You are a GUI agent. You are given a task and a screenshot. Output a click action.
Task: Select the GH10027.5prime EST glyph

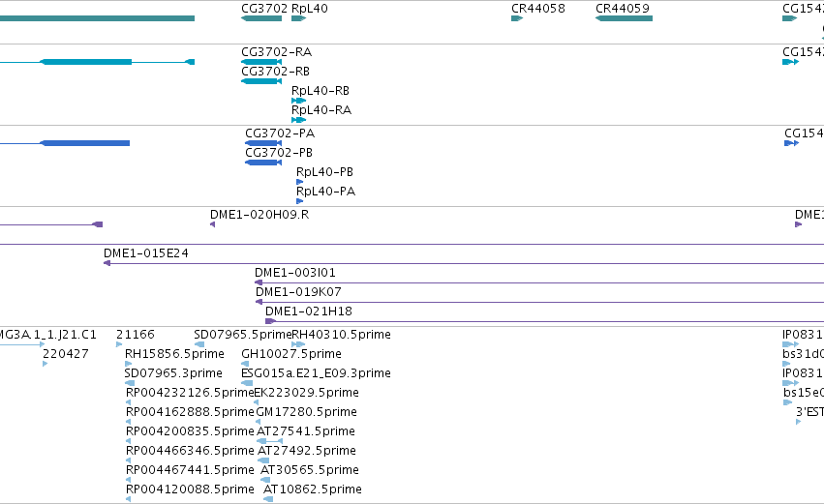pyautogui.click(x=245, y=365)
